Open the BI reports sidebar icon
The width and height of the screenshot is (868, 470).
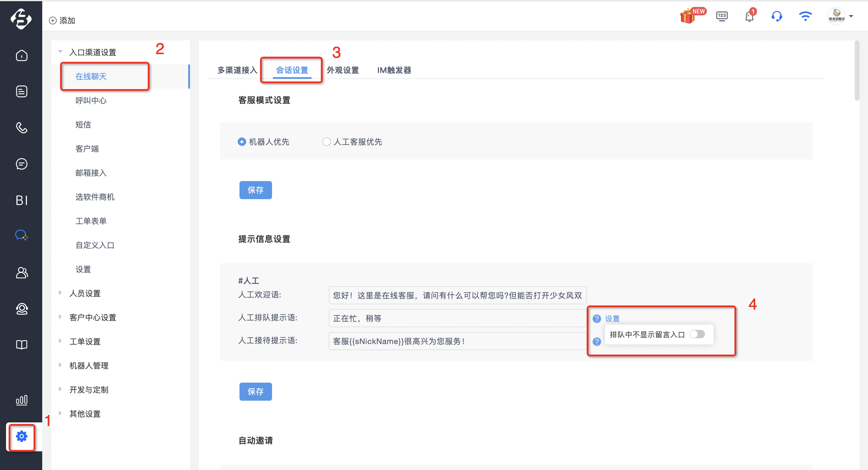pyautogui.click(x=22, y=200)
